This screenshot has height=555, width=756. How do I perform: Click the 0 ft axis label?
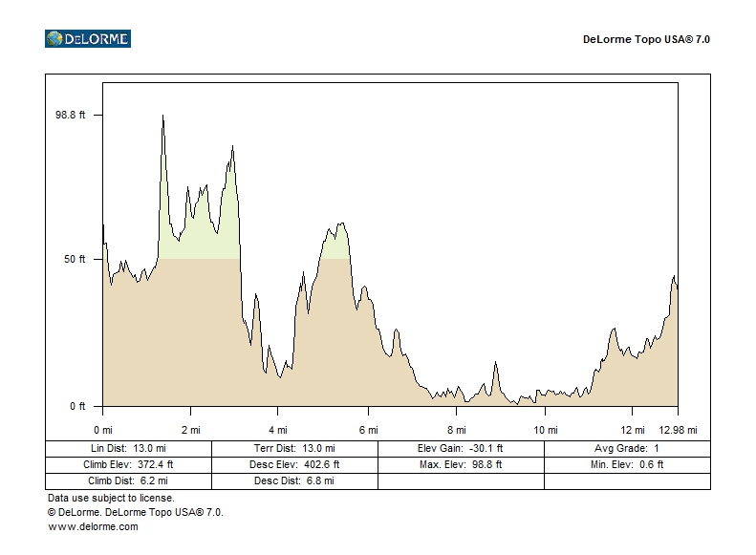coord(77,406)
